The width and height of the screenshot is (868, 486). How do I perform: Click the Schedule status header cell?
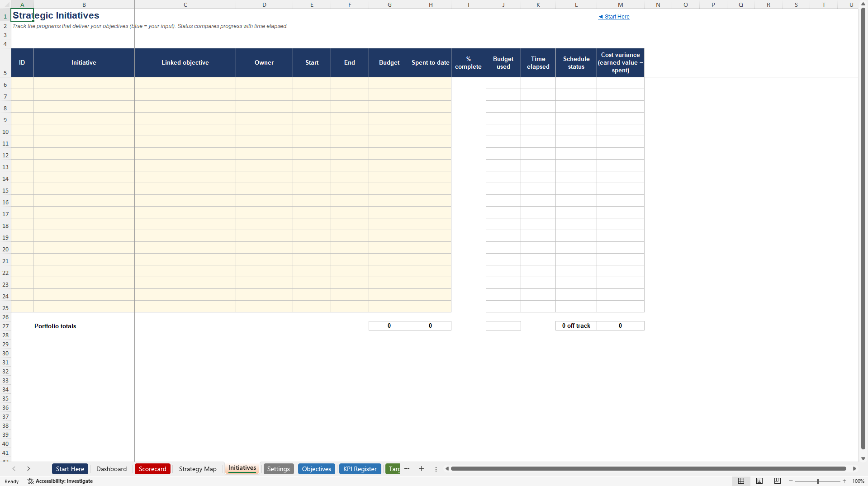coord(576,63)
